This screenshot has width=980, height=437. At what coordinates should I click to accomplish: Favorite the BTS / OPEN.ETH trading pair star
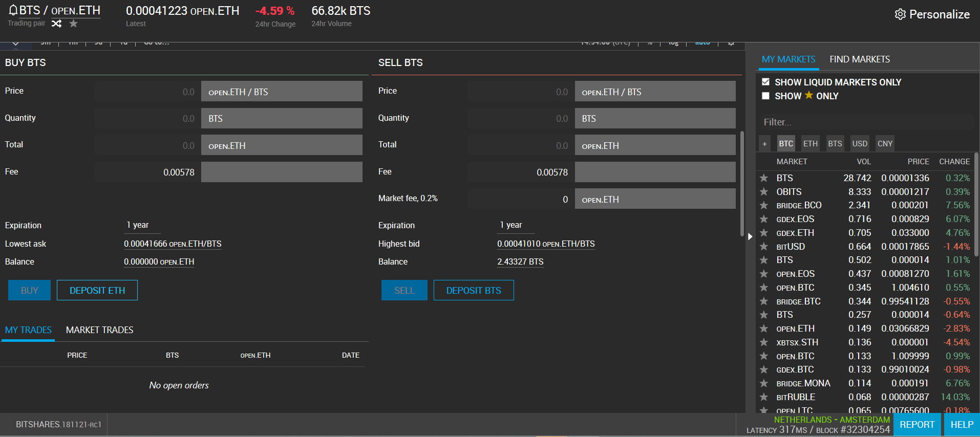pos(74,24)
